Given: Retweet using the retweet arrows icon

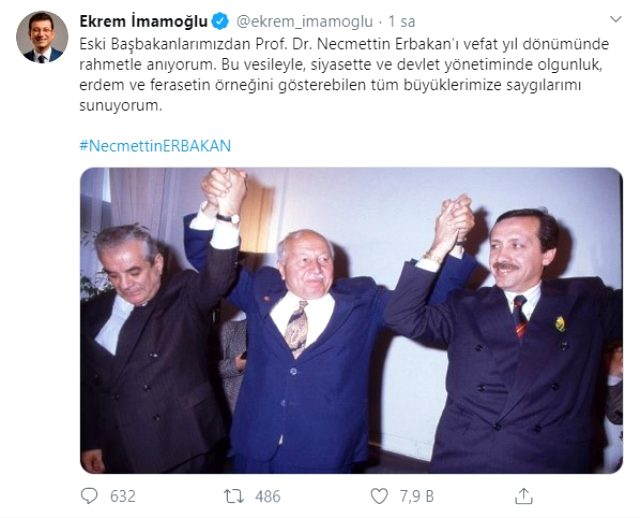Looking at the screenshot, I should pos(234,496).
